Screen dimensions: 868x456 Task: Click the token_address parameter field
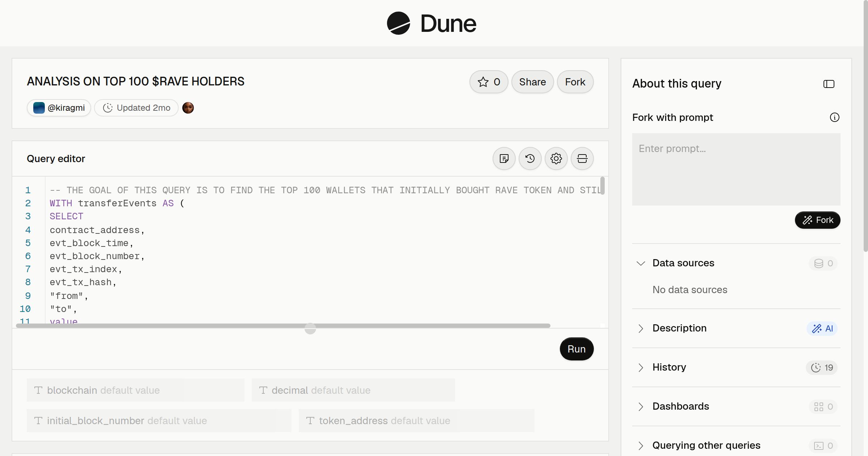(x=416, y=421)
